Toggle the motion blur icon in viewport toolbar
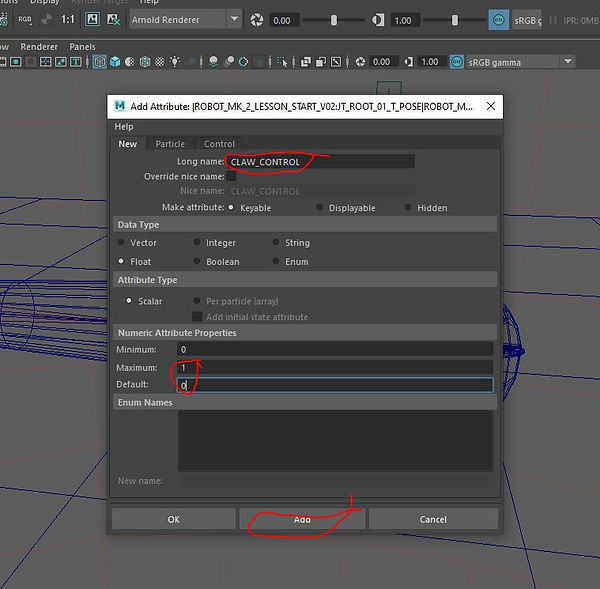Viewport: 600px width, 589px height. [229, 62]
